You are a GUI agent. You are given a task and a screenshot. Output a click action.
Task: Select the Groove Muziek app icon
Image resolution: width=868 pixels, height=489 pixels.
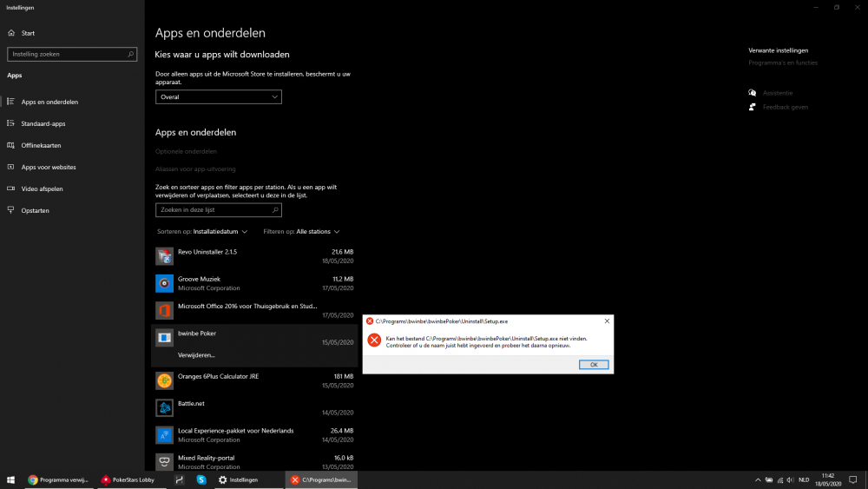pos(164,283)
